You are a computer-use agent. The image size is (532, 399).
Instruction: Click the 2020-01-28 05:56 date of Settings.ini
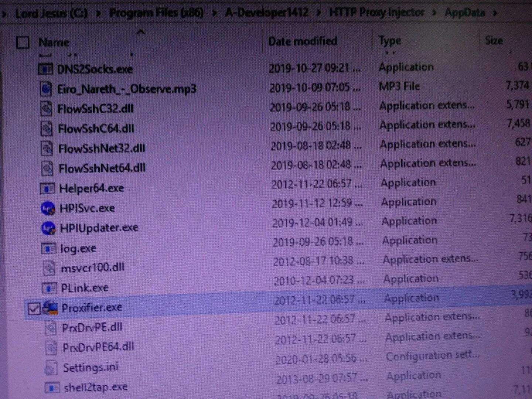tap(321, 358)
